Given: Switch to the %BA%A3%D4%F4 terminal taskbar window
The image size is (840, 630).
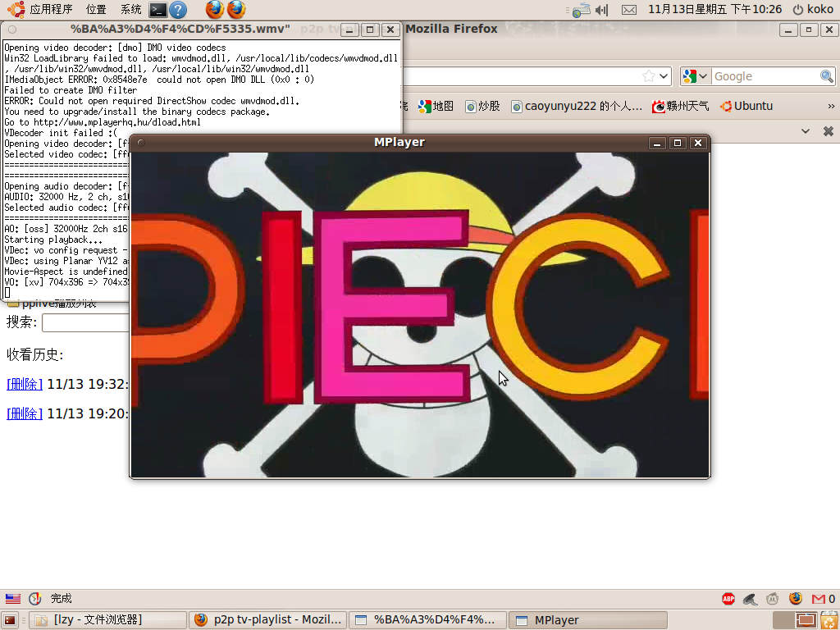Looking at the screenshot, I should [427, 620].
